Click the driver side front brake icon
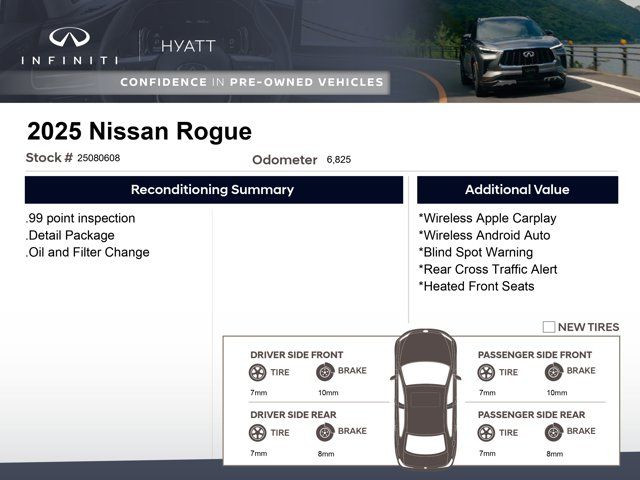 pyautogui.click(x=325, y=372)
